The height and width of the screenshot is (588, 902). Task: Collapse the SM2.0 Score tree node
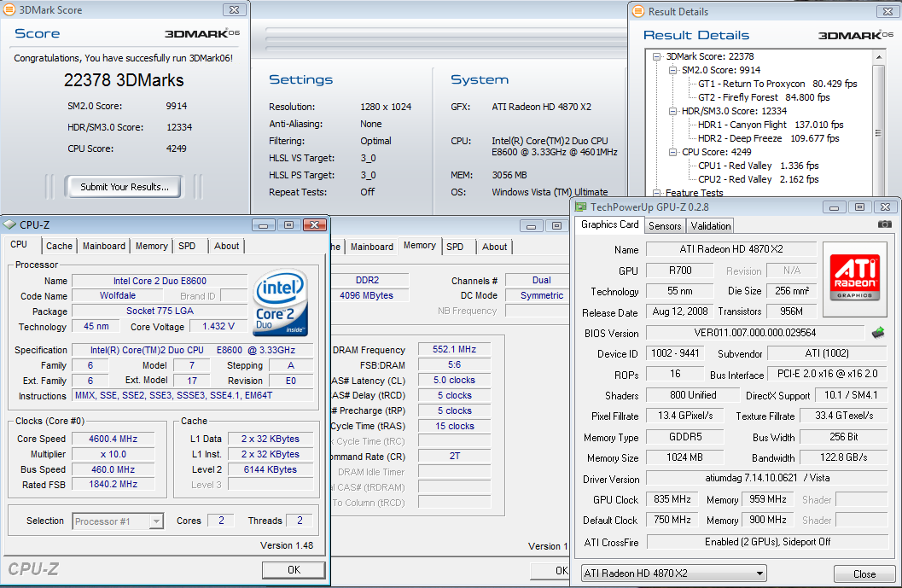[673, 70]
